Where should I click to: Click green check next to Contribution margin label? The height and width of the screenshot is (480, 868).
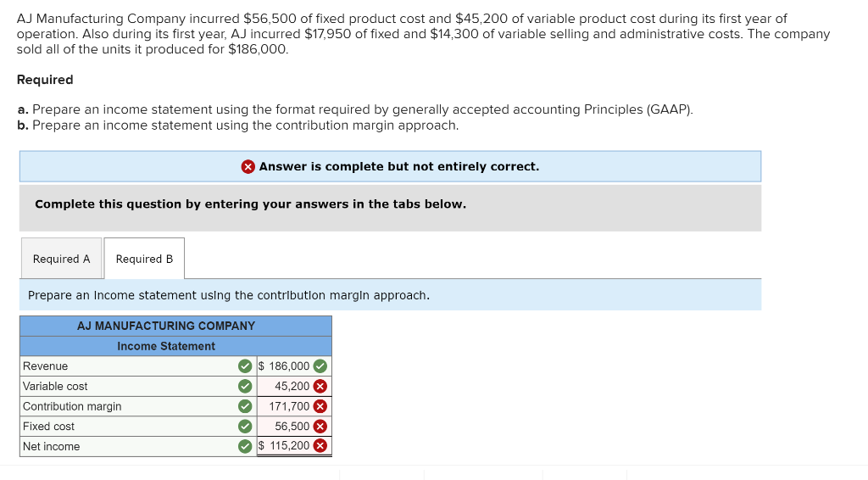245,406
